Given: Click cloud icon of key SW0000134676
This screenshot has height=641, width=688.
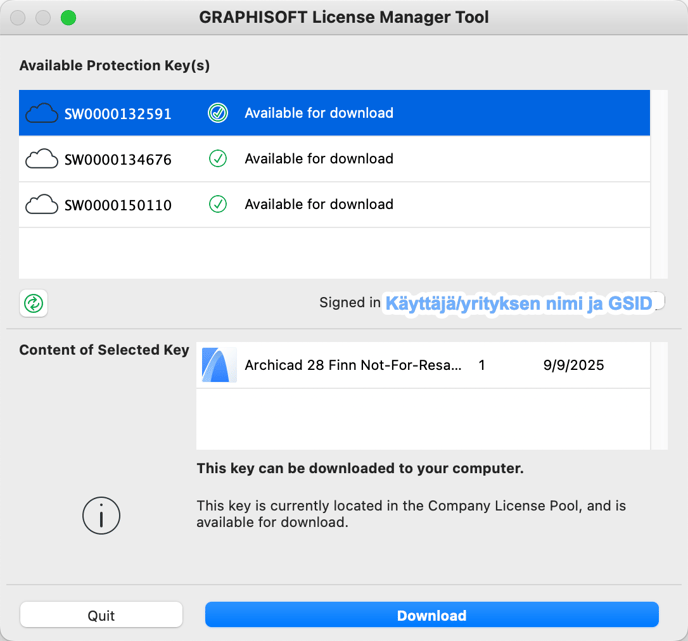Looking at the screenshot, I should pyautogui.click(x=42, y=159).
